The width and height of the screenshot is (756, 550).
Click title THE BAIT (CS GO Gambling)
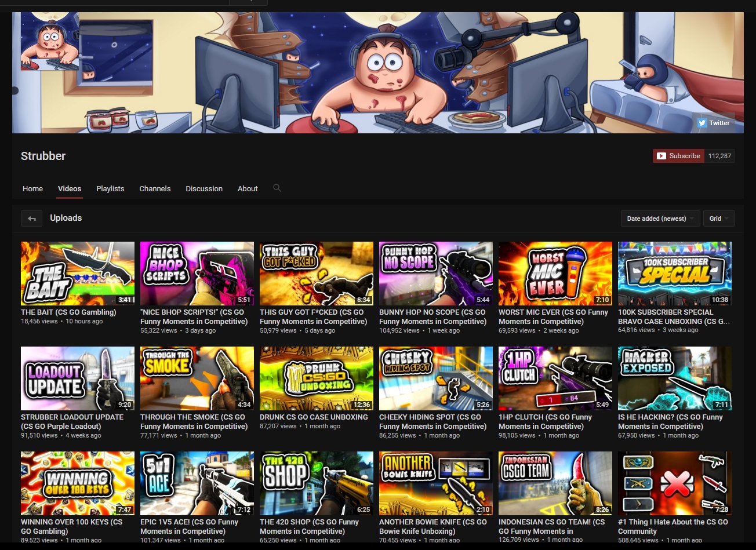(x=68, y=312)
